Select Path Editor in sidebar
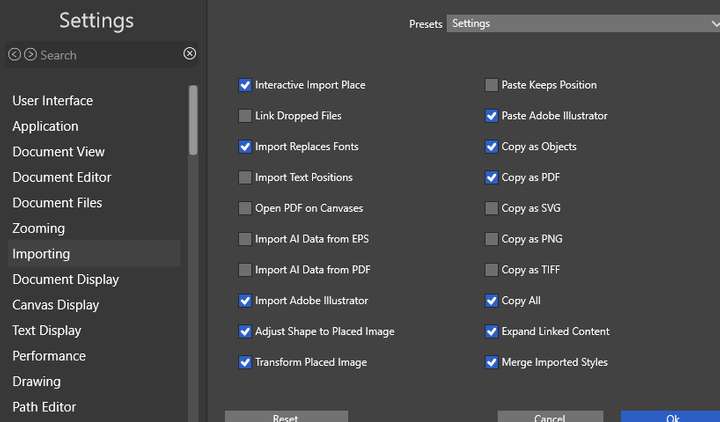The height and width of the screenshot is (422, 720). 44,407
